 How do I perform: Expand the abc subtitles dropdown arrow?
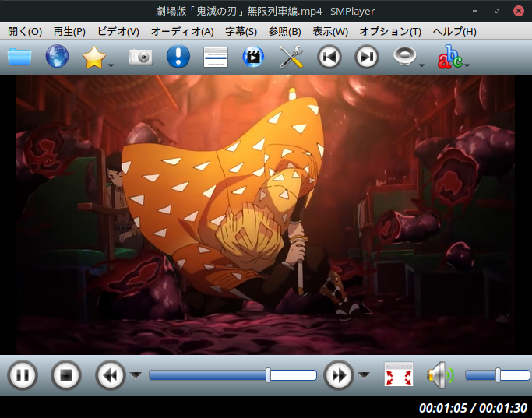pyautogui.click(x=467, y=65)
